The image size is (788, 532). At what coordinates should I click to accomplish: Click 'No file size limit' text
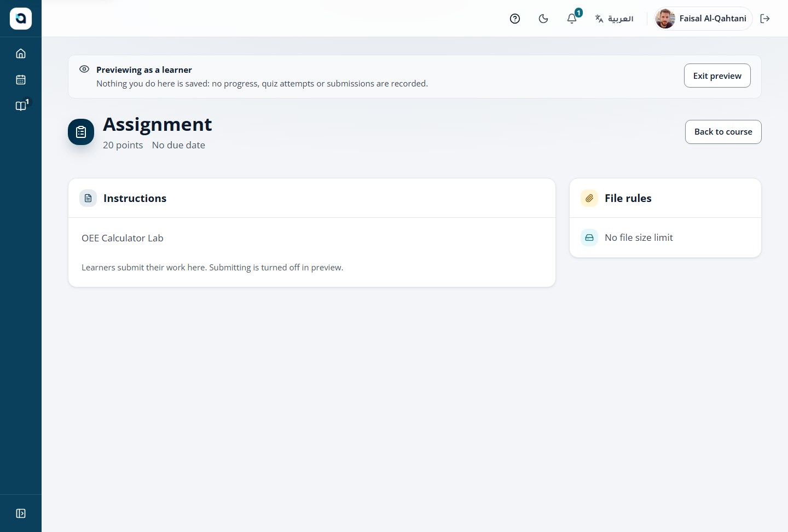click(x=639, y=238)
